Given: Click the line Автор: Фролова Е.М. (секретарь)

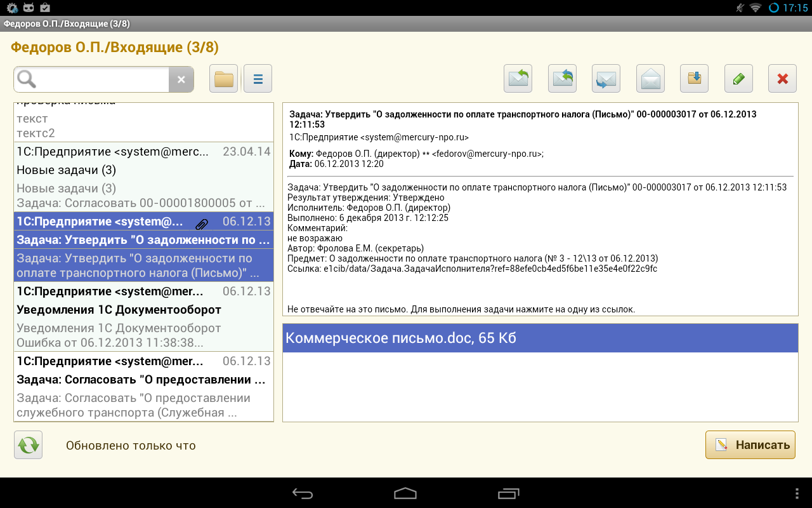Looking at the screenshot, I should click(x=355, y=248).
